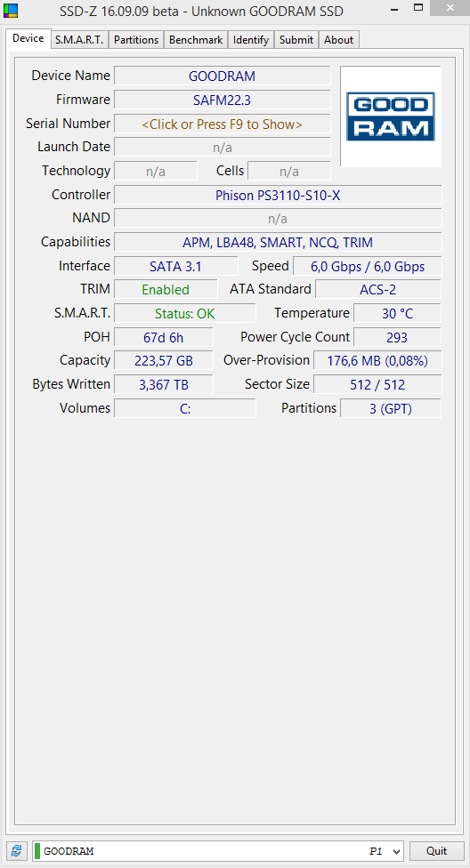The width and height of the screenshot is (470, 868).
Task: Click the Partitions value 3 (GPT)
Action: [x=391, y=408]
